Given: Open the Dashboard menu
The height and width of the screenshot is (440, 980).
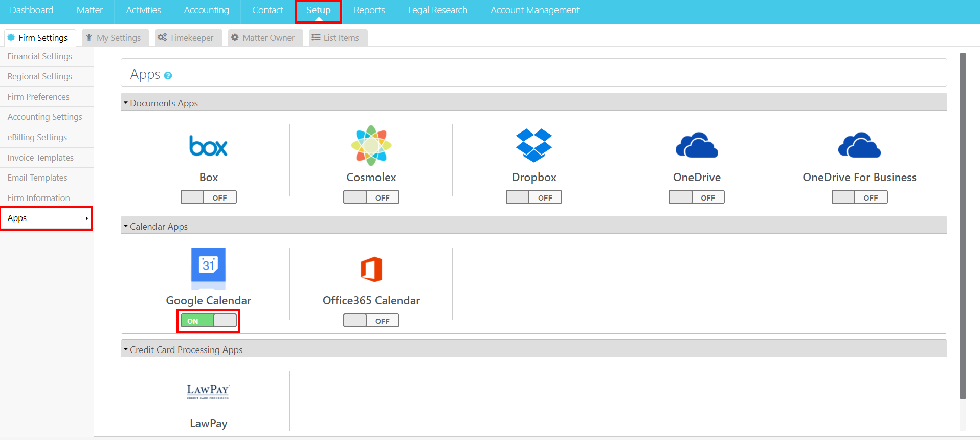Looking at the screenshot, I should point(32,10).
